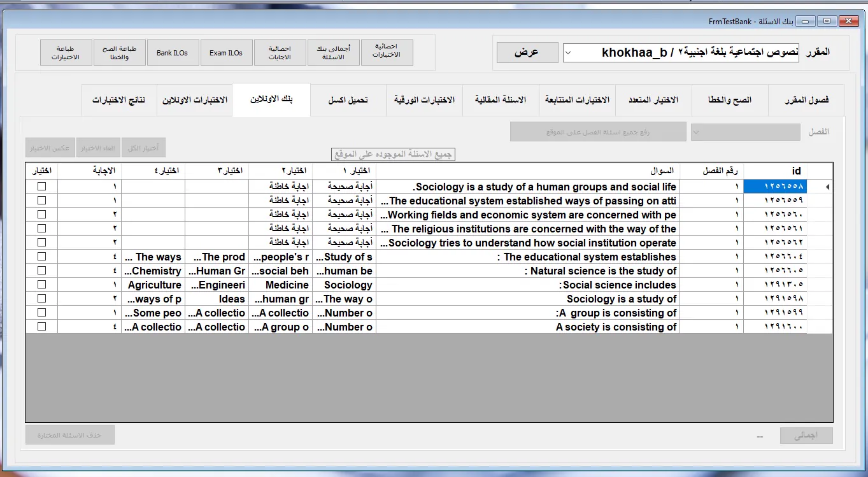Tick the checkbox for 'The educational system established ways' row
The image size is (868, 477).
(41, 201)
